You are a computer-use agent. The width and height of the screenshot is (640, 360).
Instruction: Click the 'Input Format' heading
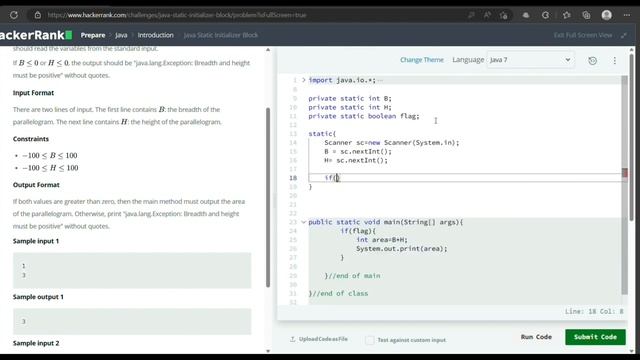[33, 93]
